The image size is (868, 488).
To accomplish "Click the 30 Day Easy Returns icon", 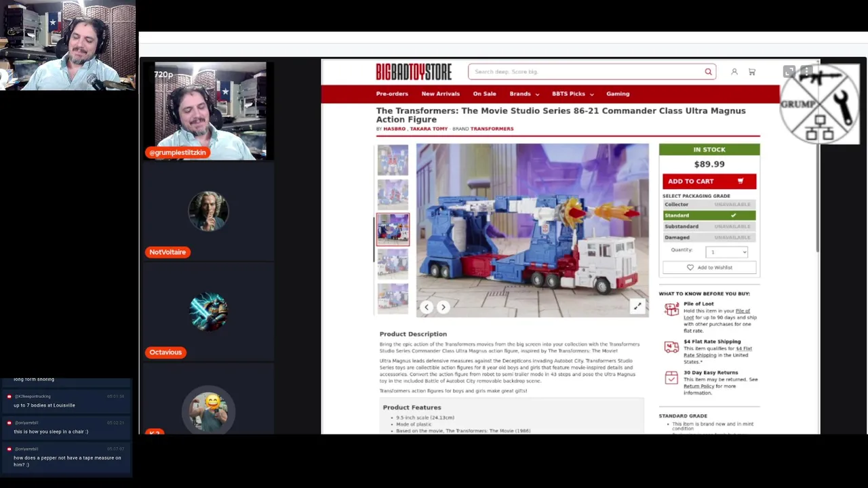I will click(671, 378).
